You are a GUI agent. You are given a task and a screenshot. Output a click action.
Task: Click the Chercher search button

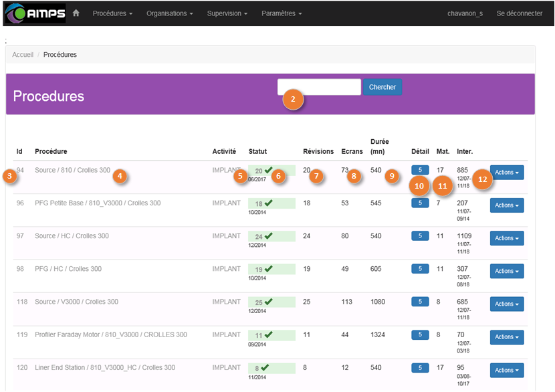click(382, 87)
